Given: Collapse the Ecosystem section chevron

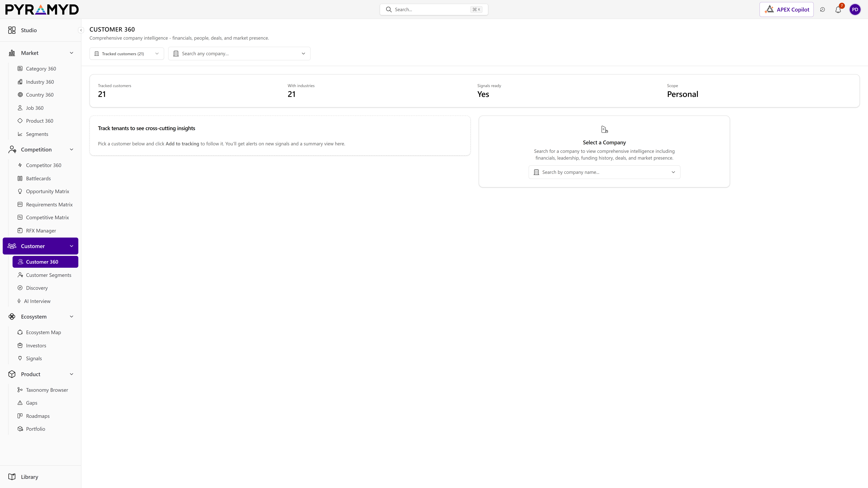Looking at the screenshot, I should click(71, 317).
